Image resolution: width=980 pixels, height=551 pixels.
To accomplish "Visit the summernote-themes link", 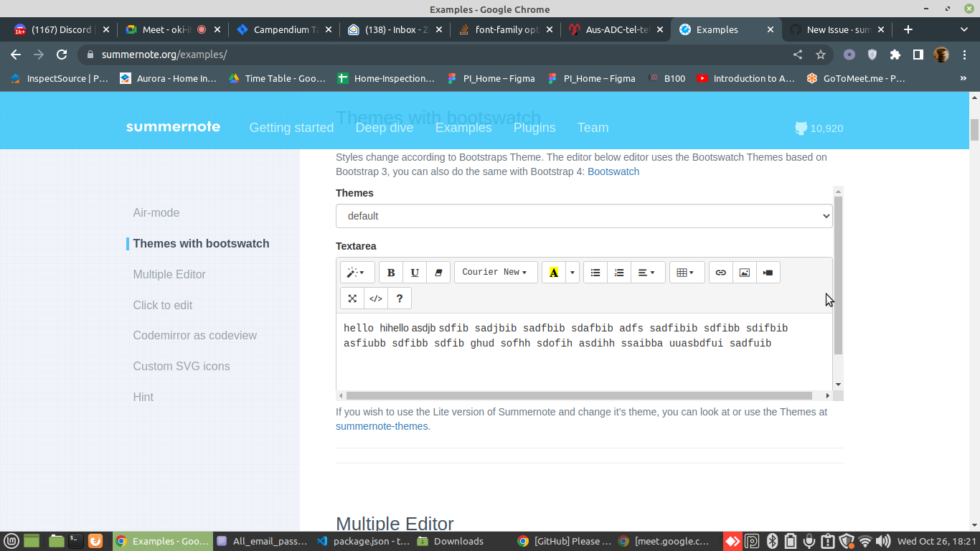I will coord(382,425).
